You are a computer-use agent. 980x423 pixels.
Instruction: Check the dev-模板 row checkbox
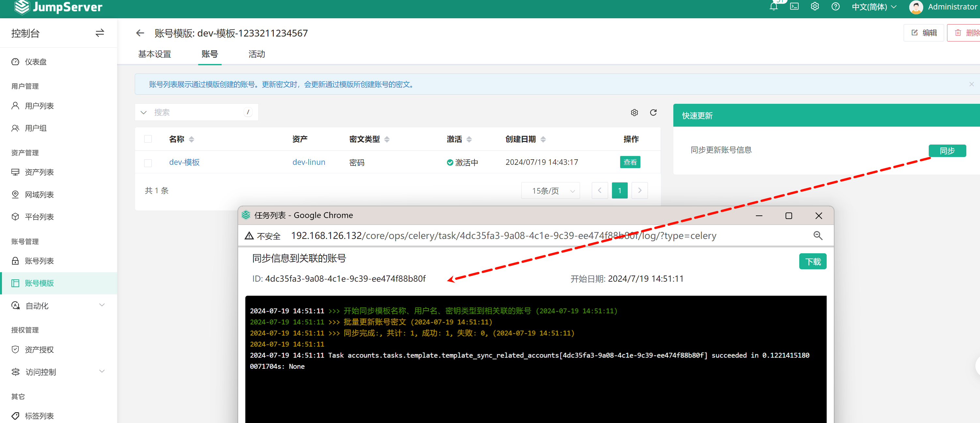click(148, 163)
